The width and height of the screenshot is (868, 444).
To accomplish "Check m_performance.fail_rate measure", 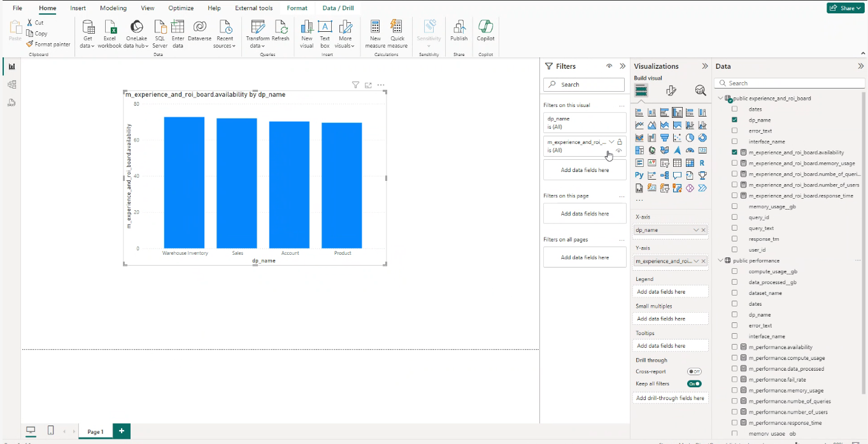I will pos(734,380).
